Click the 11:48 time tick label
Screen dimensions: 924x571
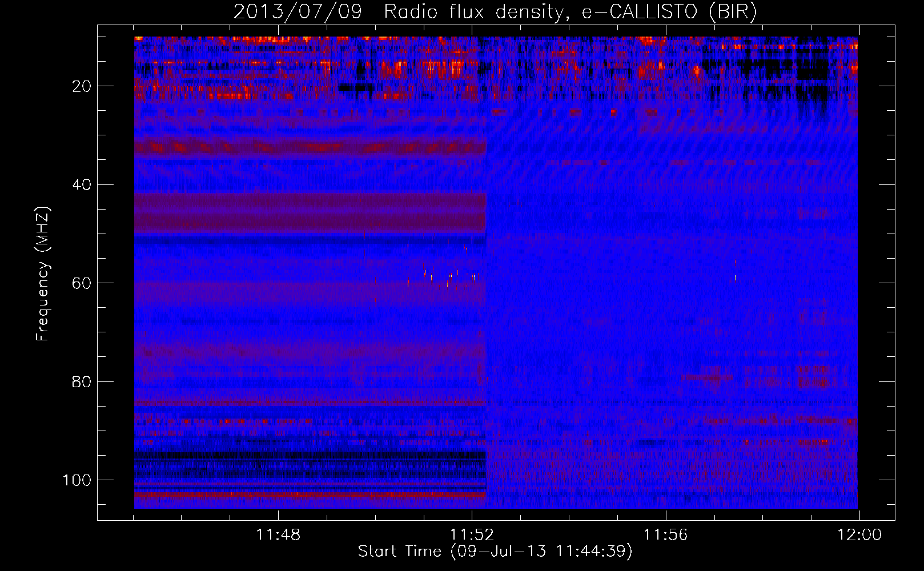click(278, 535)
